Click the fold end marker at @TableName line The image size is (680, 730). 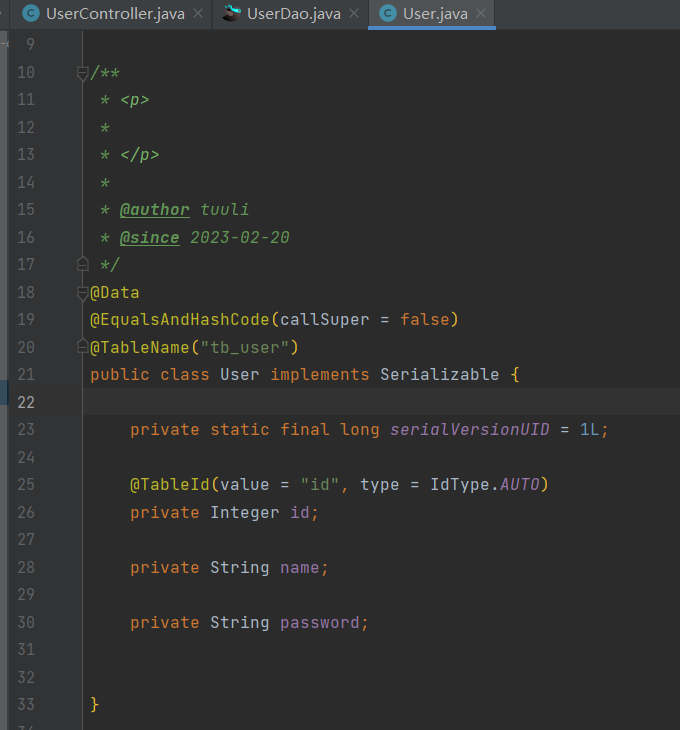point(82,347)
